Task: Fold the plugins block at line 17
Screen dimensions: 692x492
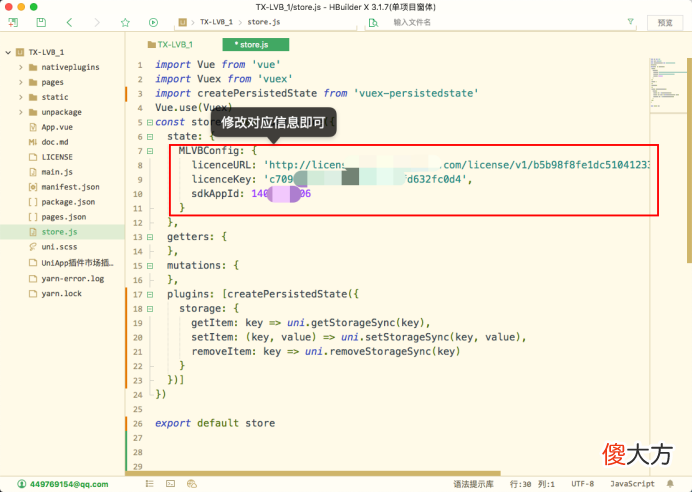Action: tap(150, 294)
